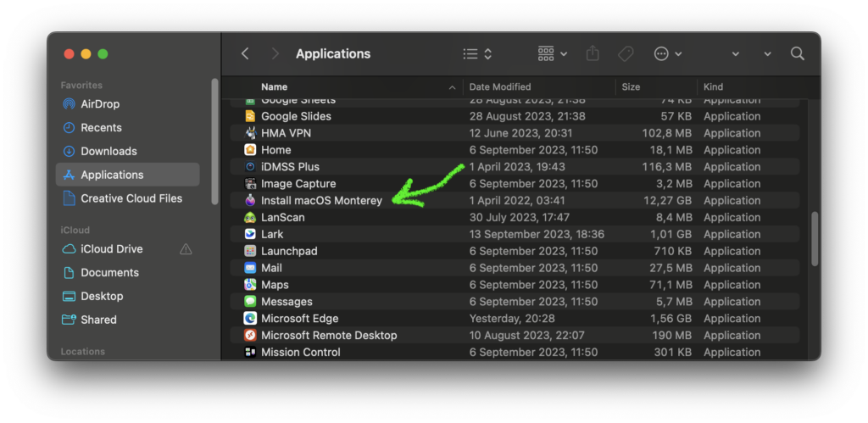This screenshot has width=868, height=423.
Task: Toggle the Name sort direction arrow
Action: click(453, 87)
